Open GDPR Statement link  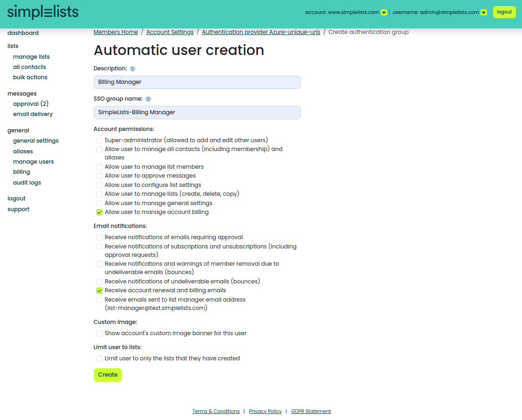pos(311,412)
